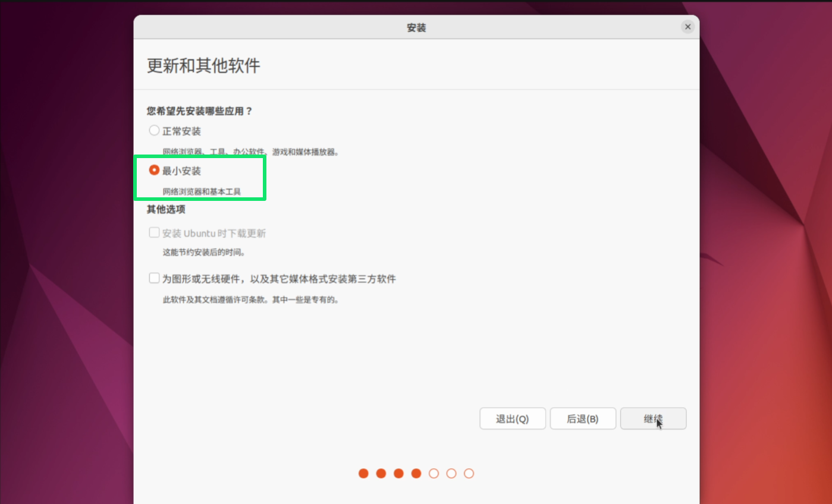
Task: Click the 更新和其他软件 page heading
Action: 203,65
